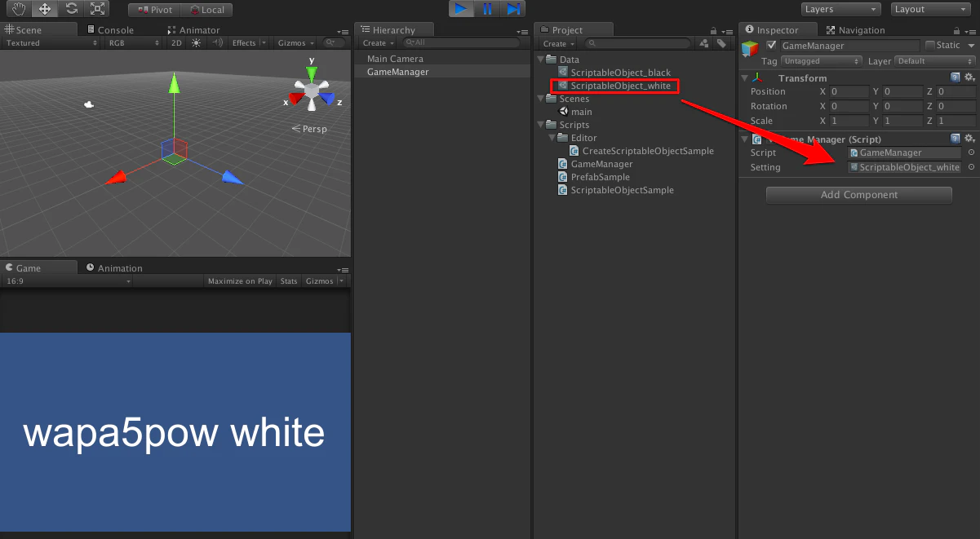Open the Layers dropdown
The width and height of the screenshot is (980, 539).
(x=840, y=9)
